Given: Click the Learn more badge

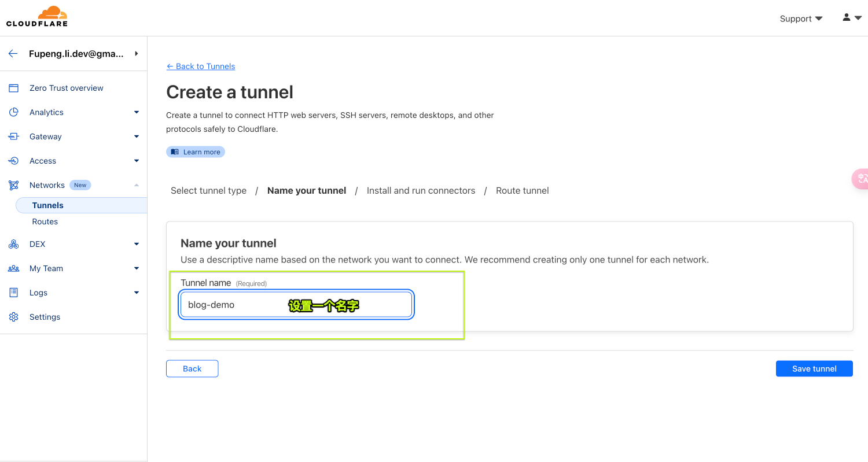Looking at the screenshot, I should 196,152.
